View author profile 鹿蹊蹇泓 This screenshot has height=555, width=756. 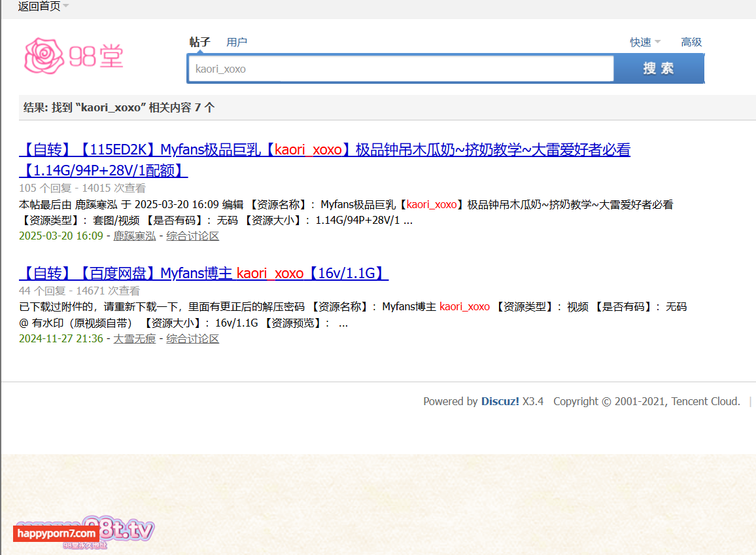[135, 236]
